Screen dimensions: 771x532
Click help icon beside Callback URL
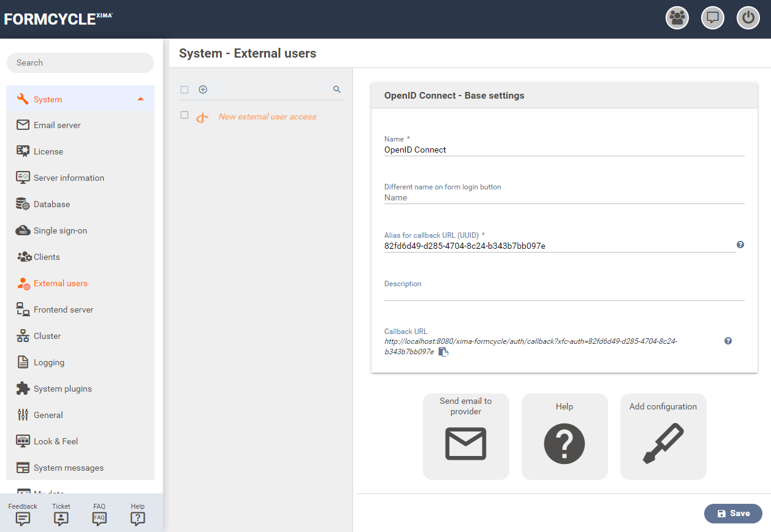click(x=728, y=341)
